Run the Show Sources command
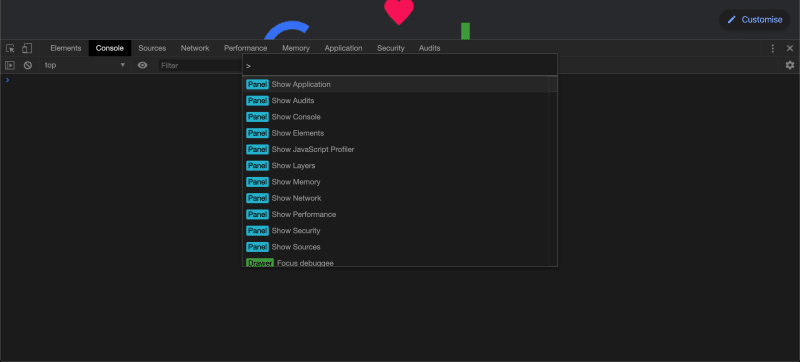Screen dimensions: 800x362 [395, 247]
